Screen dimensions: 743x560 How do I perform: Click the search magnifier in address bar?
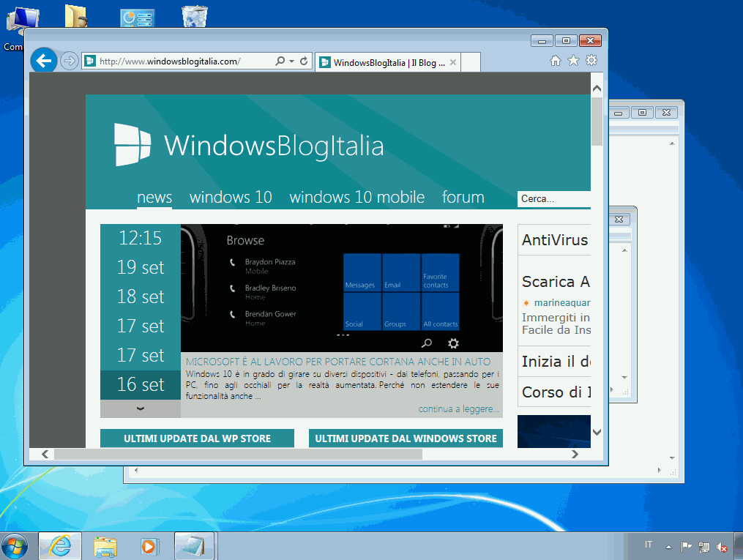280,61
